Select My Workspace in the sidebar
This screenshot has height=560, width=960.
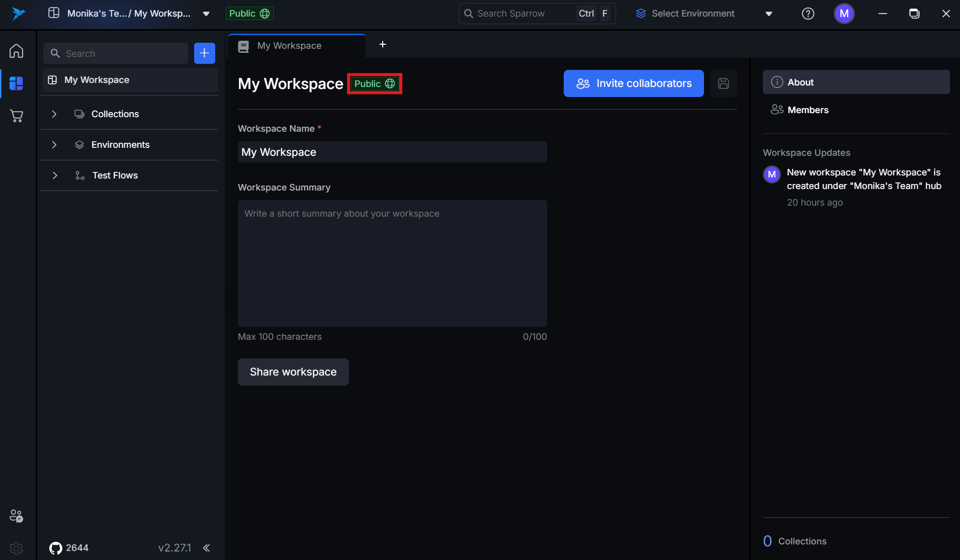130,80
